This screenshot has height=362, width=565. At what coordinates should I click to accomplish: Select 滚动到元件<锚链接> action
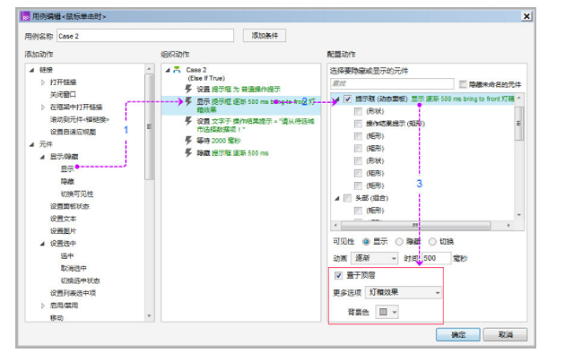[x=79, y=120]
